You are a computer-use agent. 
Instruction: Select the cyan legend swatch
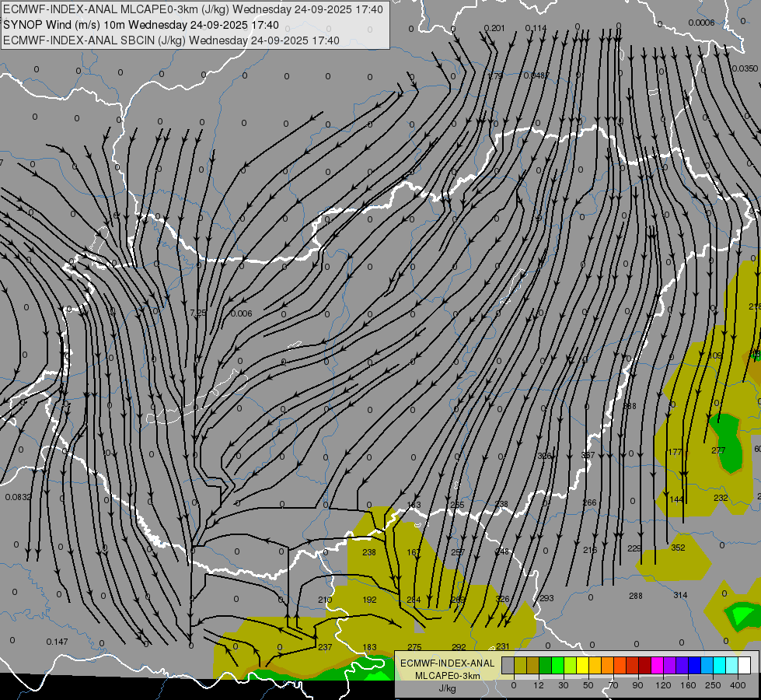pos(720,666)
